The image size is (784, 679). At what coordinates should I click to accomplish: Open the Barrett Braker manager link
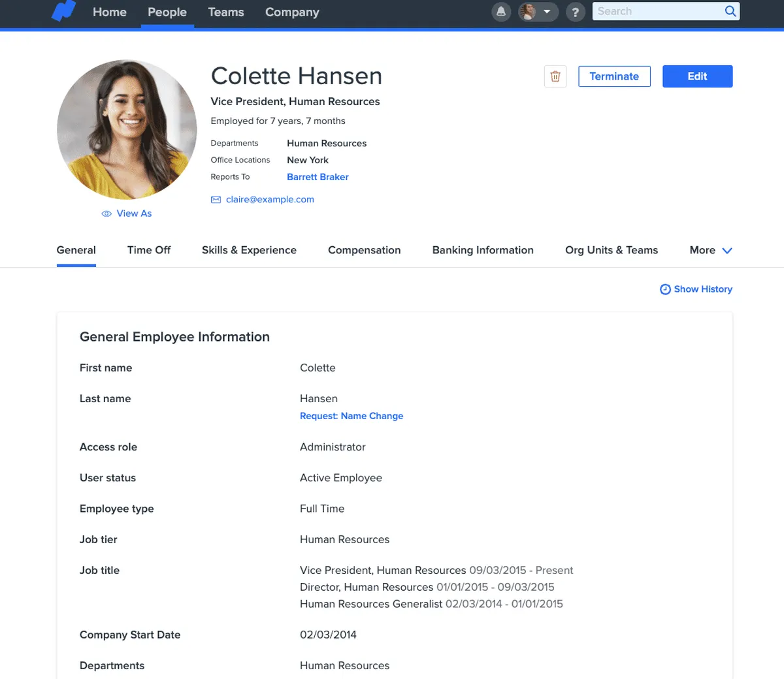tap(318, 177)
